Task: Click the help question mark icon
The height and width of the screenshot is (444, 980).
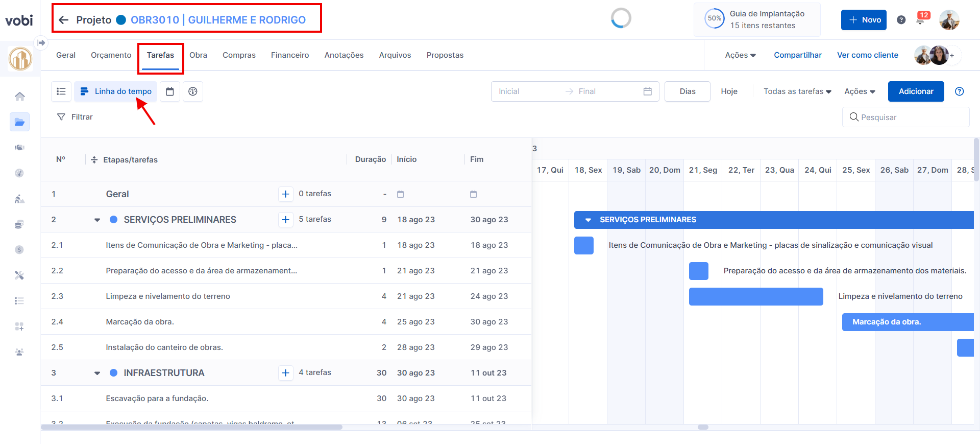Action: coord(901,20)
